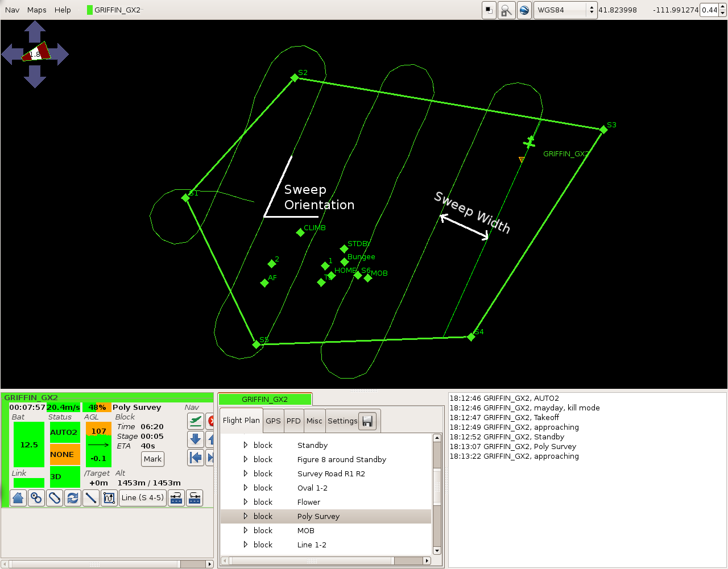The width and height of the screenshot is (728, 569).
Task: Click the black-white square toolbar icon
Action: coord(489,10)
